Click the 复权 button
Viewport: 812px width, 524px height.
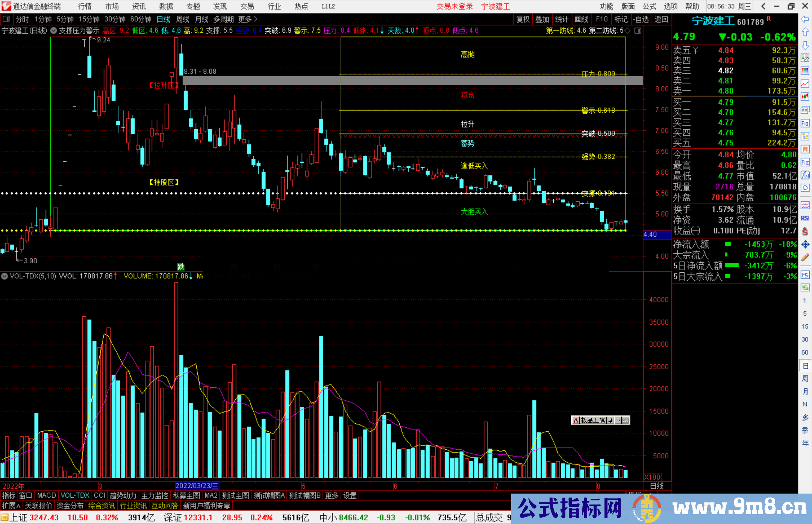pos(523,19)
